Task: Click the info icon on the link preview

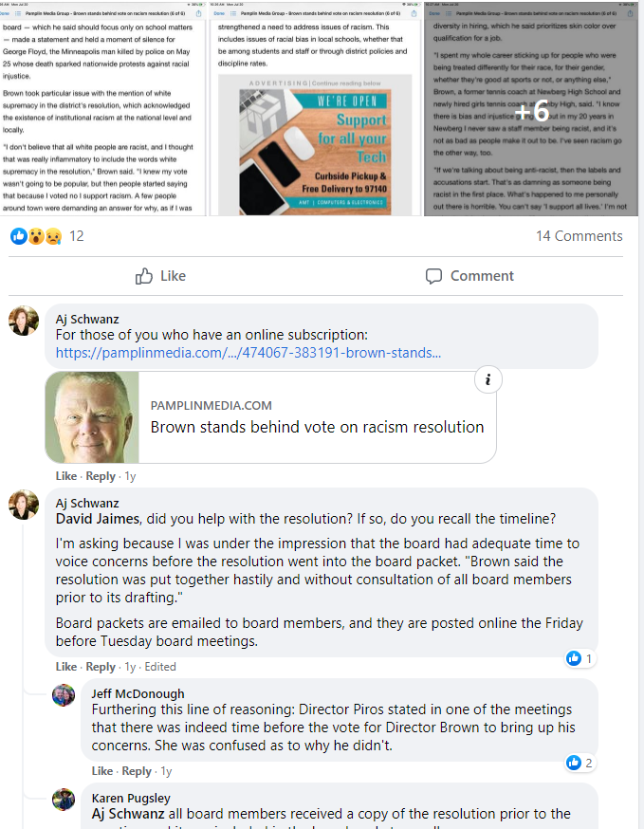Action: click(x=488, y=379)
